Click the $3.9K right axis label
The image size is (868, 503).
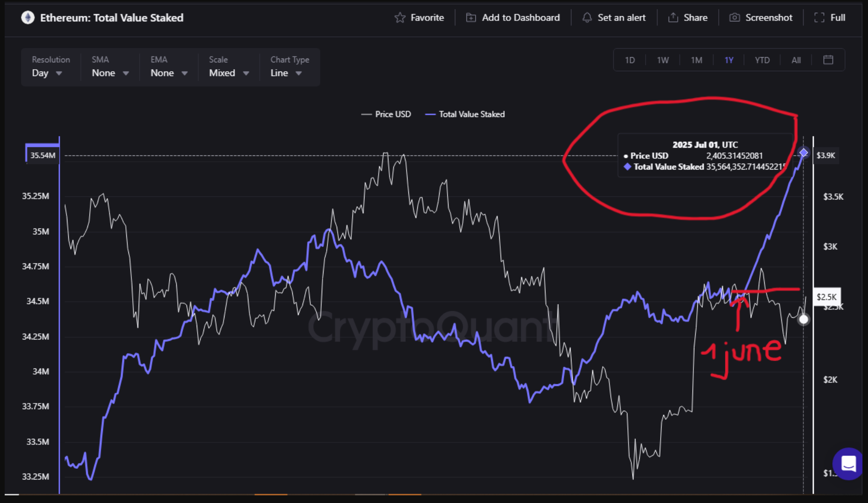coord(826,155)
